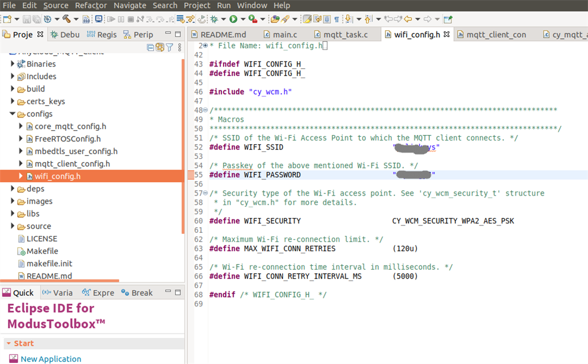Open mqtt_client_config.h in the project tree
This screenshot has height=364, width=588.
coord(72,163)
